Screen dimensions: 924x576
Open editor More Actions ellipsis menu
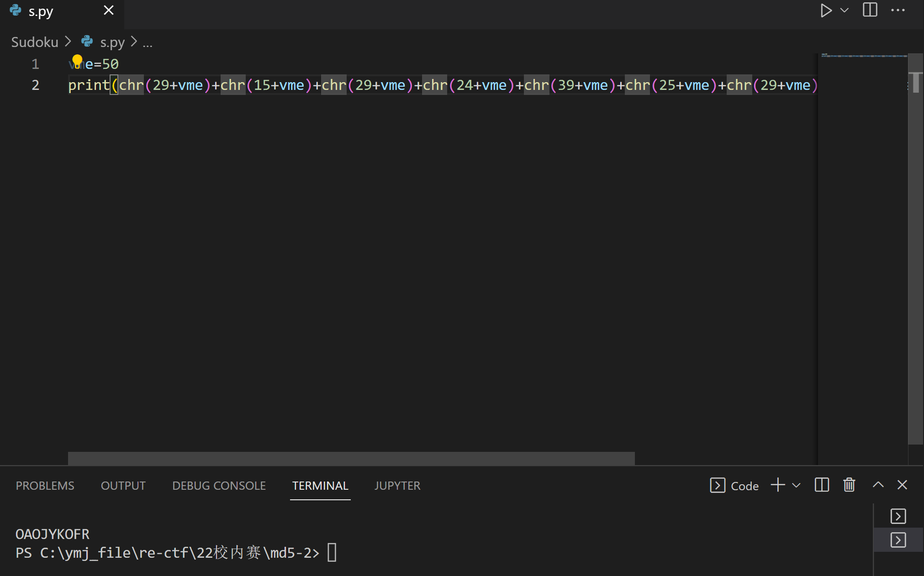click(x=898, y=10)
